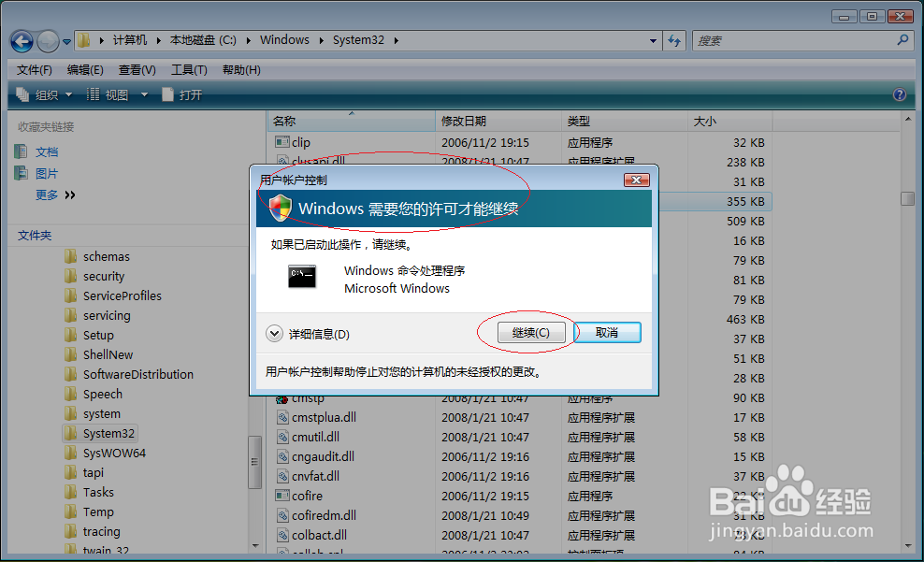Select the tracing folder in tree
Image resolution: width=924 pixels, height=562 pixels.
click(x=101, y=531)
